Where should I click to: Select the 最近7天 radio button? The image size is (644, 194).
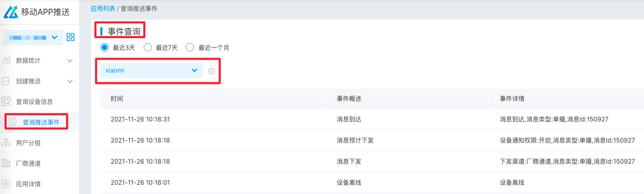tap(147, 48)
